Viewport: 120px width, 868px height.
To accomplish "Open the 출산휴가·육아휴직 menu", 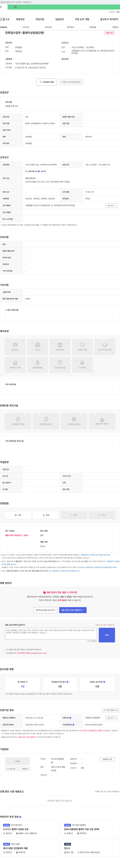I will coord(109,19).
